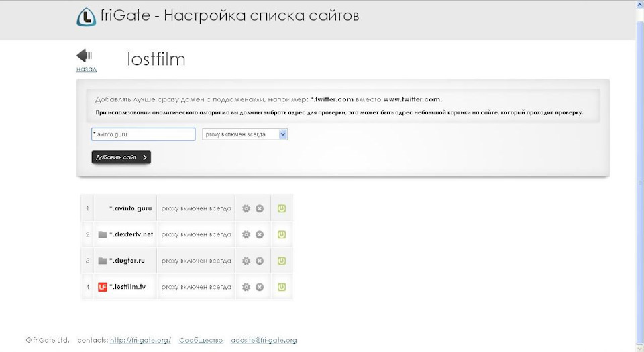Click proxy mode text in *.lostfilm.tv row

tap(197, 287)
